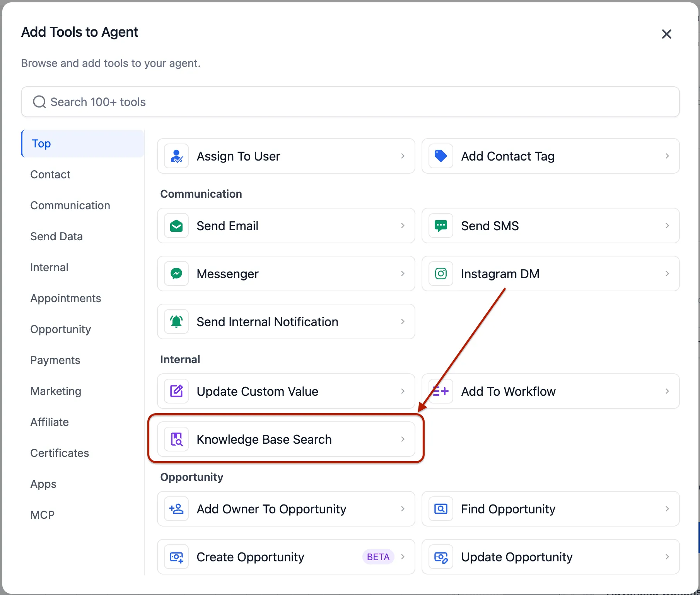This screenshot has height=595, width=700.
Task: Select the Add Contact Tag tool
Action: point(551,156)
